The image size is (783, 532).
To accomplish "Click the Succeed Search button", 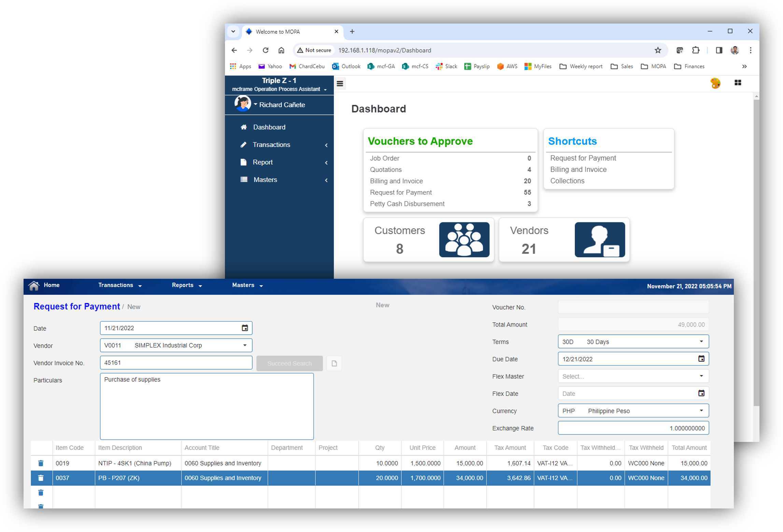I will [289, 363].
